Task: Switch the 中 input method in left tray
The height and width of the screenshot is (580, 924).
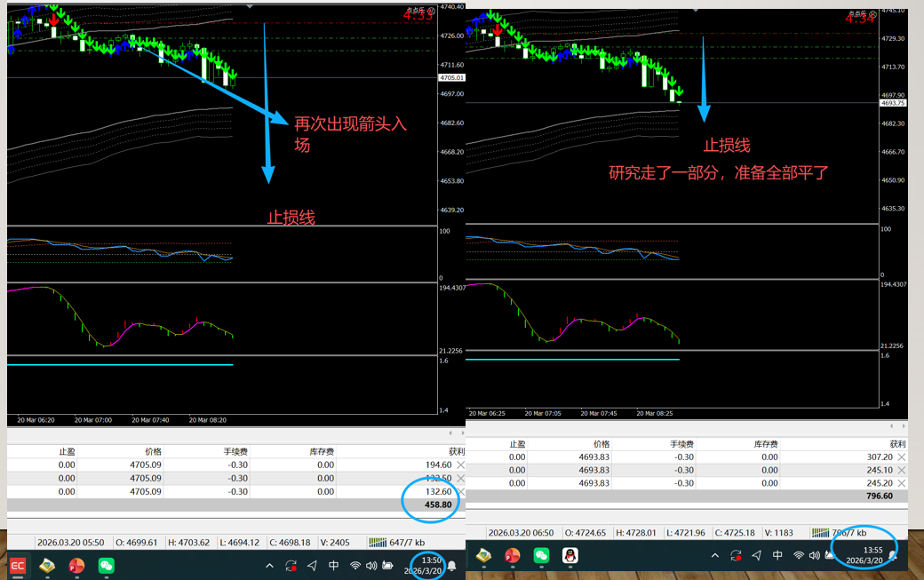Action: point(333,565)
